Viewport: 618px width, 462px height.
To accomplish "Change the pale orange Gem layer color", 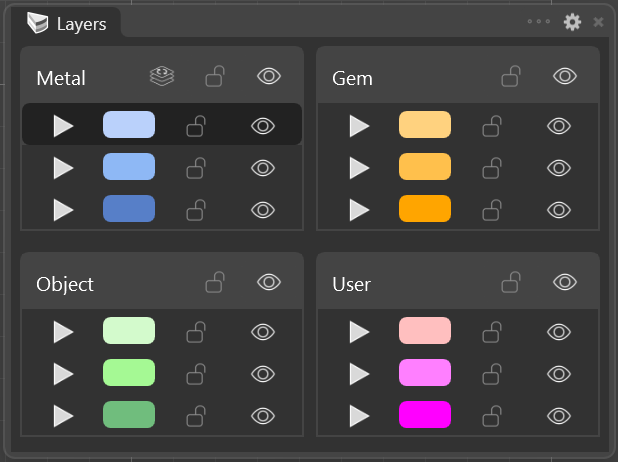I will (x=425, y=125).
